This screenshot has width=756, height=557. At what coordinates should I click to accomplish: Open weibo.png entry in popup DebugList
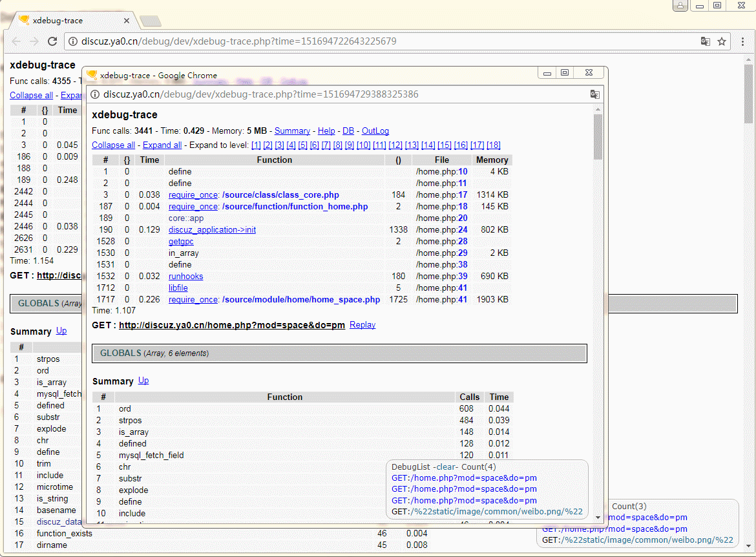point(487,512)
